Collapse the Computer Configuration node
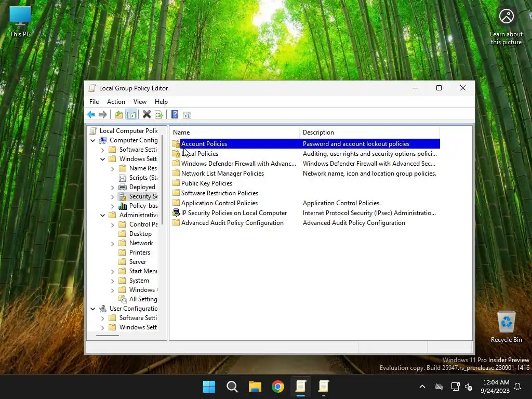Screen dimensions: 532x399 point(92,140)
